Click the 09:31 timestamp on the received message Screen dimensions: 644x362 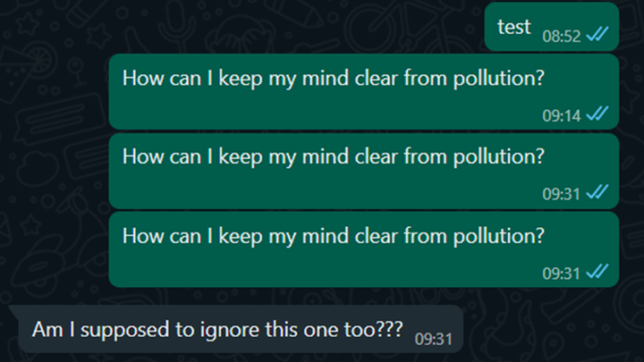pos(435,338)
